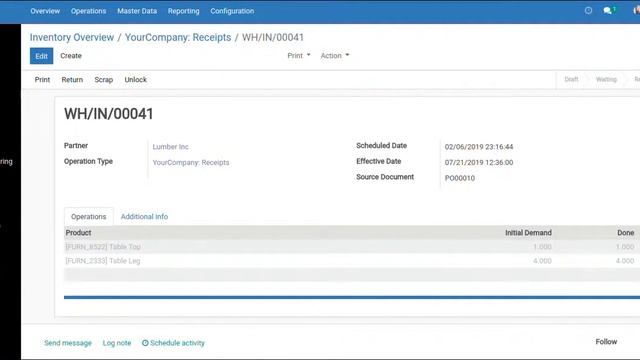
Task: Open the Overview menu
Action: 45,11
